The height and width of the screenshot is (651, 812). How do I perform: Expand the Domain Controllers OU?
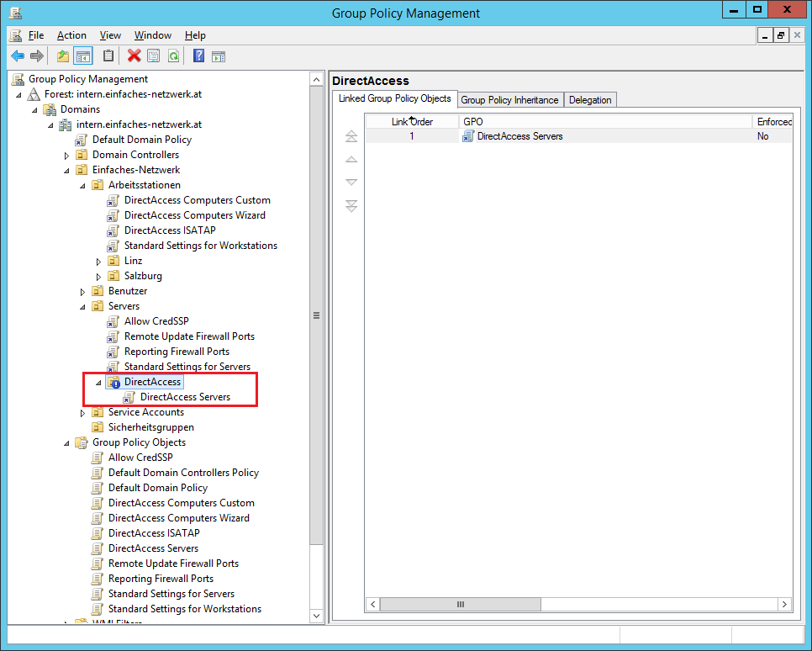pyautogui.click(x=66, y=155)
